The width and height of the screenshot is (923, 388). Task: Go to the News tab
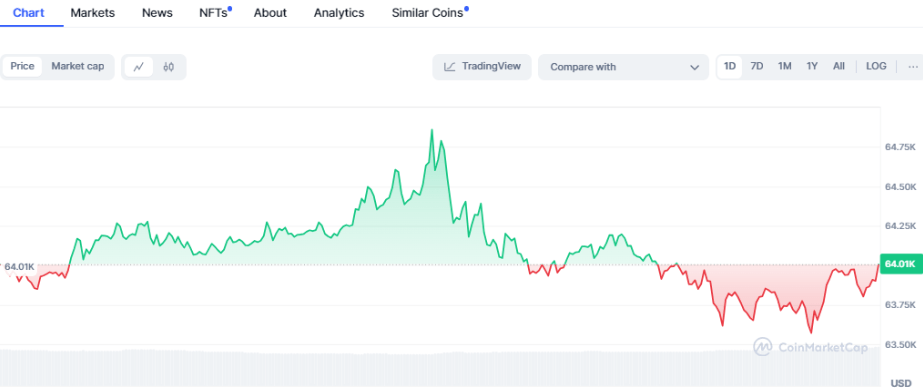click(157, 13)
